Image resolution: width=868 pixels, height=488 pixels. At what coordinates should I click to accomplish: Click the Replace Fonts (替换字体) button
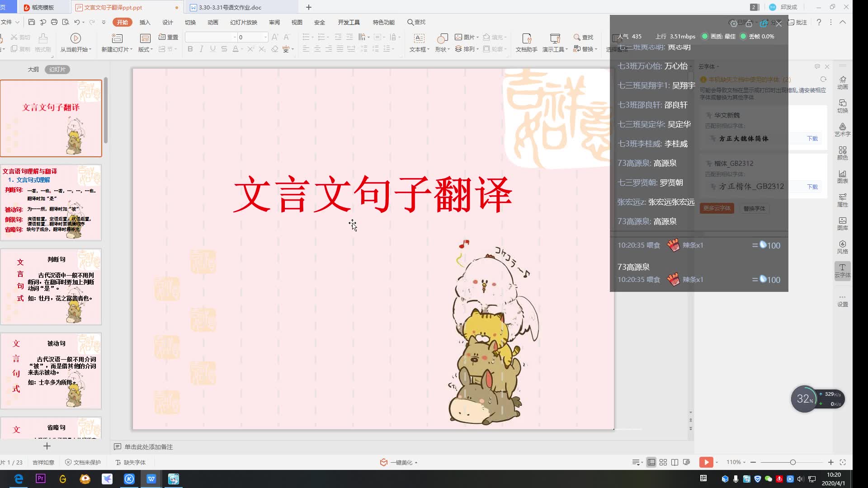click(754, 208)
